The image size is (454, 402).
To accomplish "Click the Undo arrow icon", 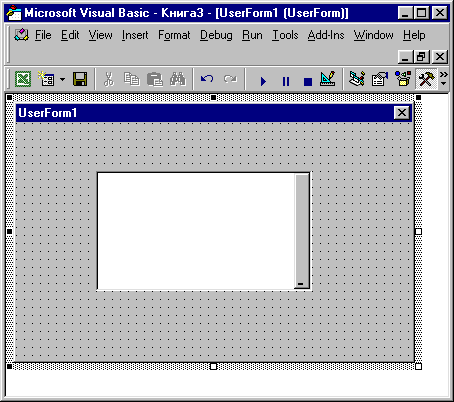I will [207, 79].
